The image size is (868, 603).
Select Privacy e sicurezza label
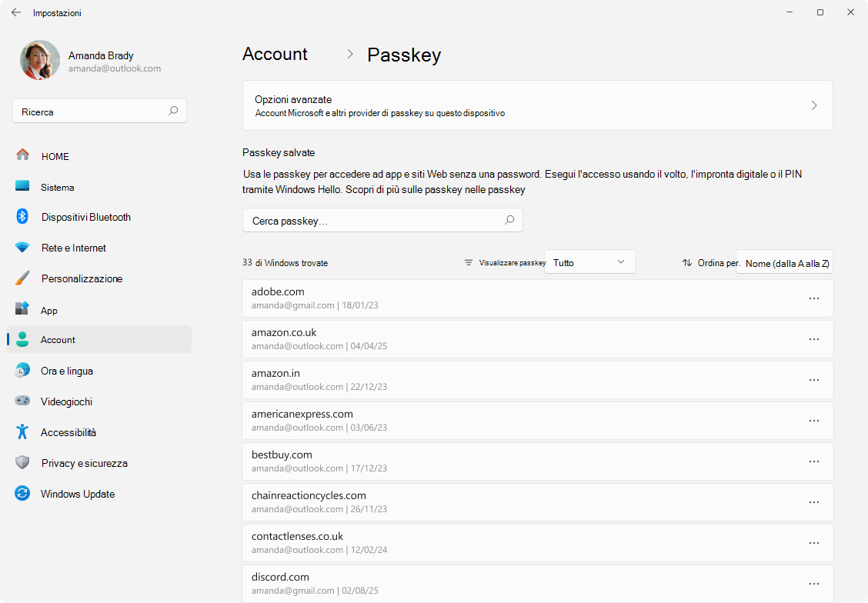coord(84,463)
